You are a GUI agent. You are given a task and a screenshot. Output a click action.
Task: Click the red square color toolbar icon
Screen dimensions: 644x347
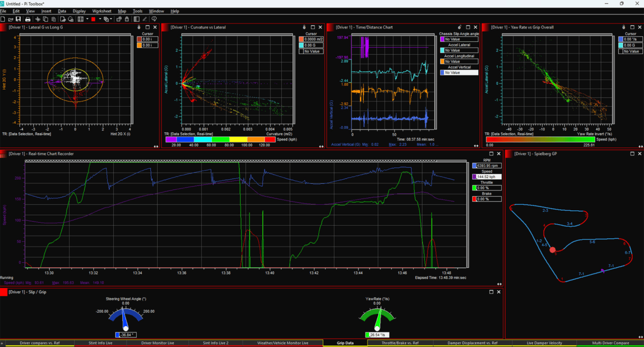pyautogui.click(x=93, y=19)
